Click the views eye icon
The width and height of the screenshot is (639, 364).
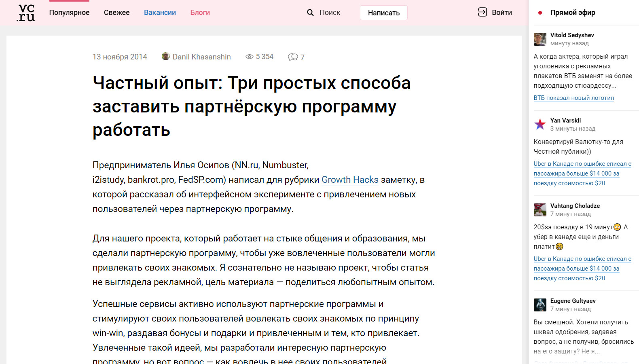tap(250, 57)
